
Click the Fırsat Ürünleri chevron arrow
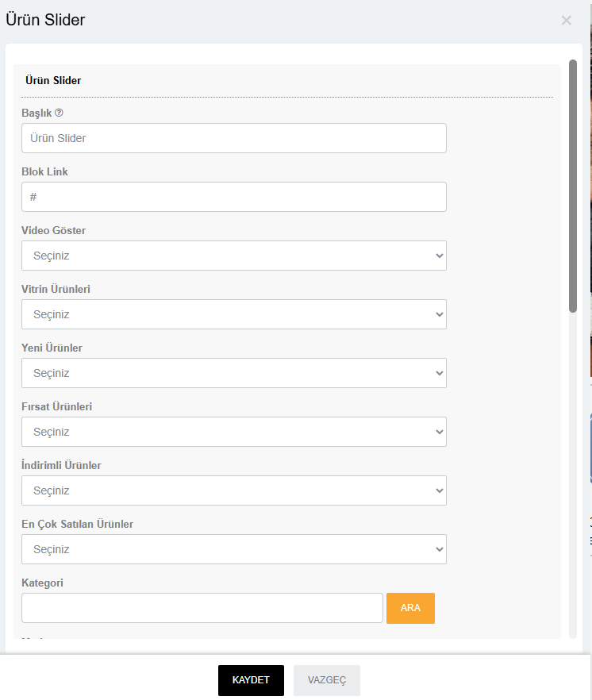pos(440,432)
